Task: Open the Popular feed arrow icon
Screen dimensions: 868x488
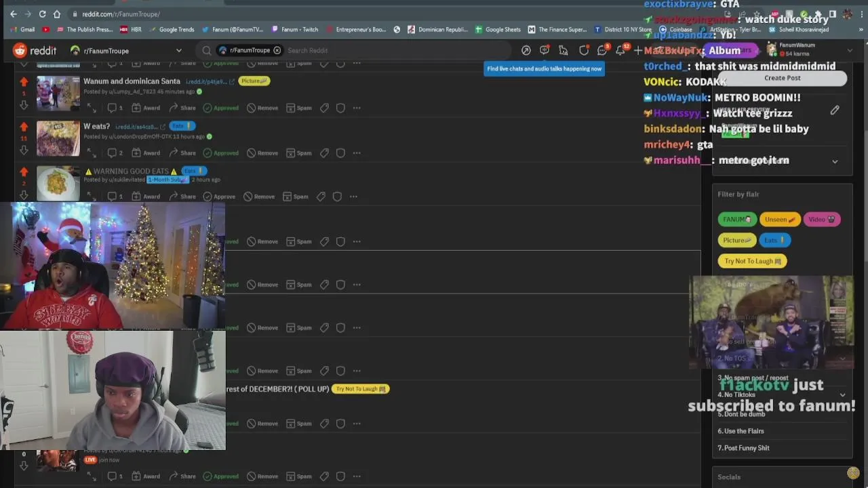Action: coord(526,50)
